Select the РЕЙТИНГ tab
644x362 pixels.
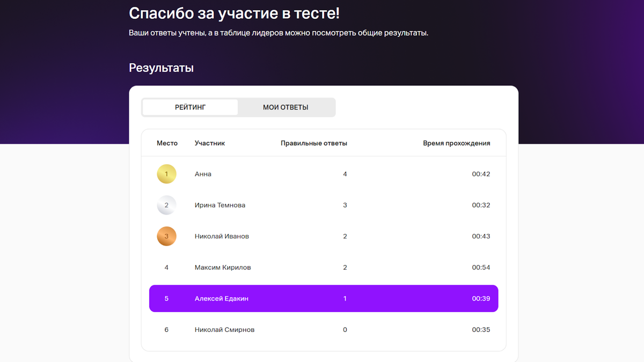pyautogui.click(x=189, y=107)
